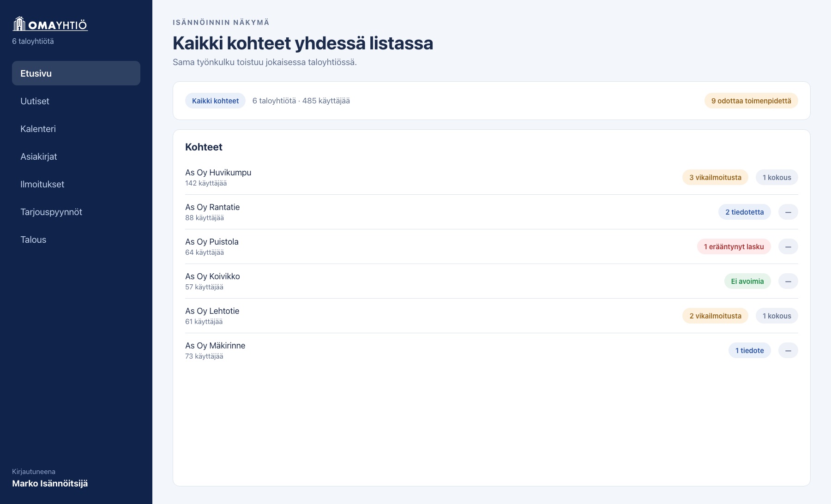The height and width of the screenshot is (504, 831).
Task: Select Asiakirjat in the sidebar
Action: pos(76,156)
